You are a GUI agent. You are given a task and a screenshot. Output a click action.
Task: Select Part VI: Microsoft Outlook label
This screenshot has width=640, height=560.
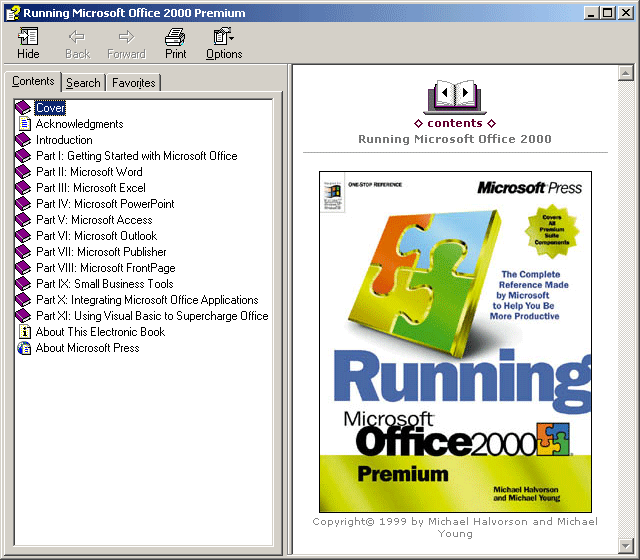coord(96,236)
